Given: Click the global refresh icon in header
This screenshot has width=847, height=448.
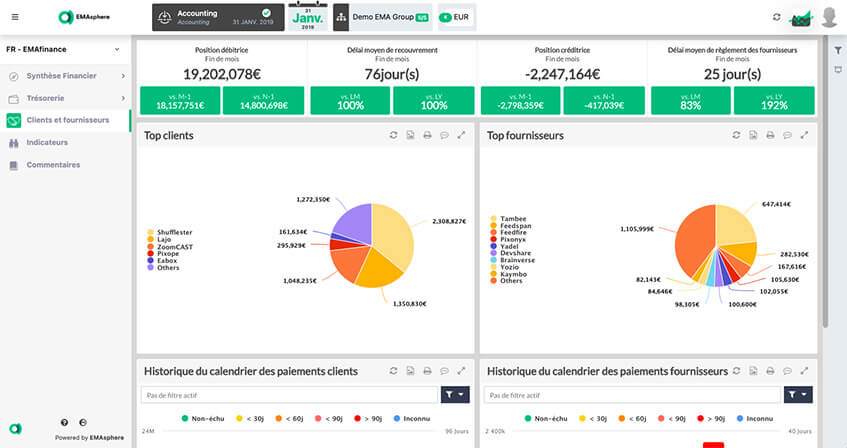Looking at the screenshot, I should pos(777,17).
